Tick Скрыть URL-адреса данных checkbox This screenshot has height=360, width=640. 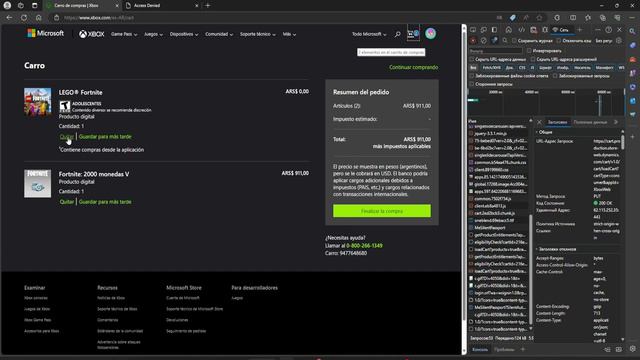pyautogui.click(x=472, y=59)
